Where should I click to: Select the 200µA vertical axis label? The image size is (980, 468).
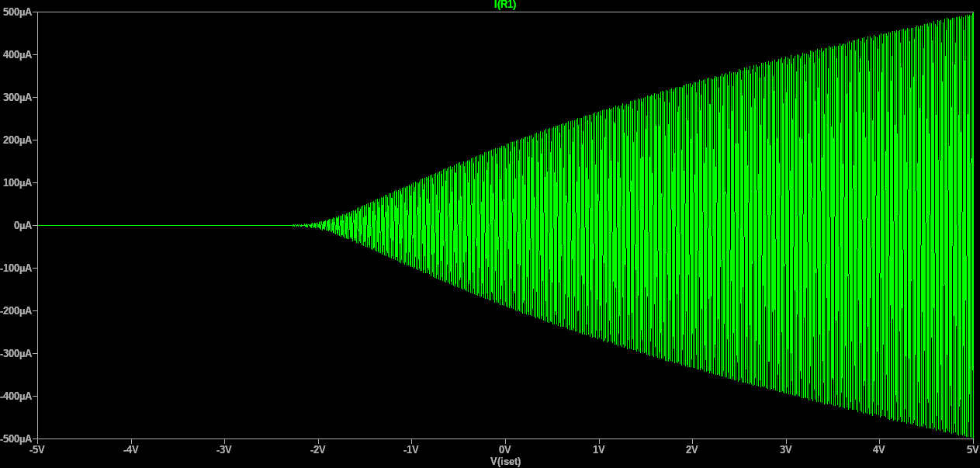[16, 140]
